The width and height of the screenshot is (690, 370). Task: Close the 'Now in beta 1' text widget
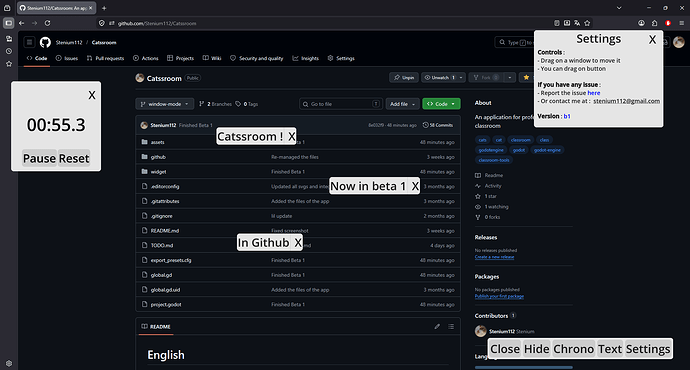pyautogui.click(x=415, y=186)
